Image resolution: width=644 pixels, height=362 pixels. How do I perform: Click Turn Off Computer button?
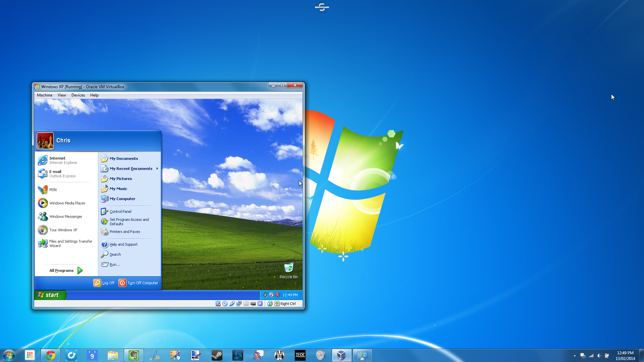click(x=139, y=283)
